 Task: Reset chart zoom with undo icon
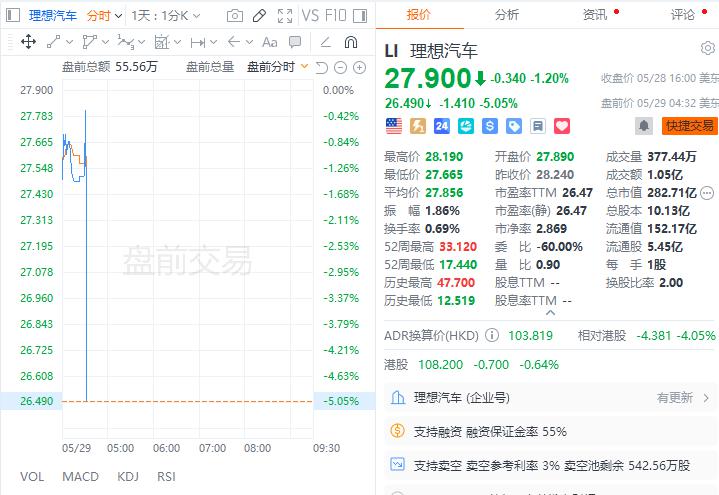point(322,68)
